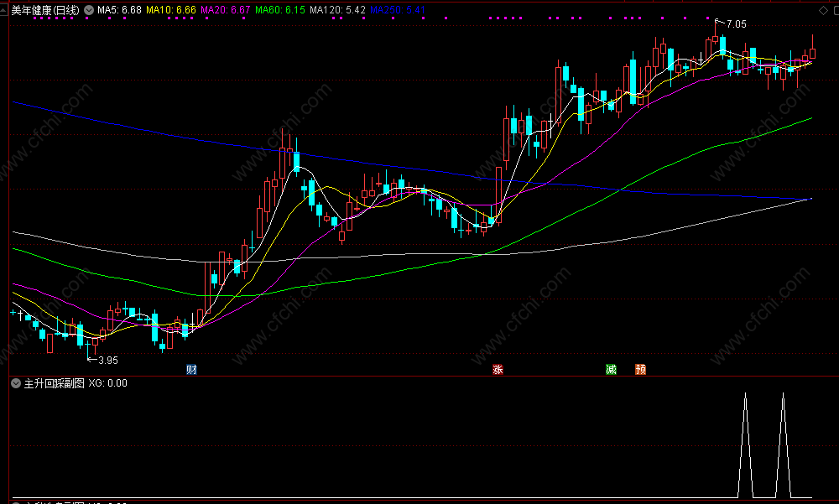Click the up-arrow button at chart top-left
Image resolution: width=839 pixels, height=504 pixels.
click(x=3, y=9)
